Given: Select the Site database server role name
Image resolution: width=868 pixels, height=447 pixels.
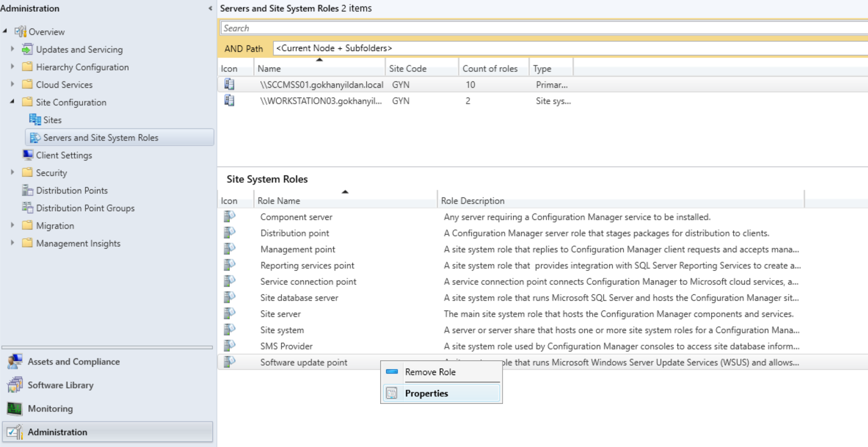Looking at the screenshot, I should (x=299, y=298).
